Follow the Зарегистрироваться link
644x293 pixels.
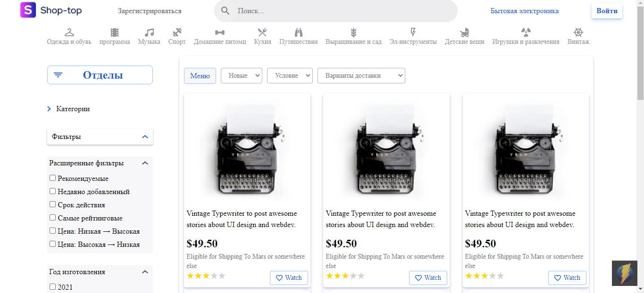pos(150,11)
